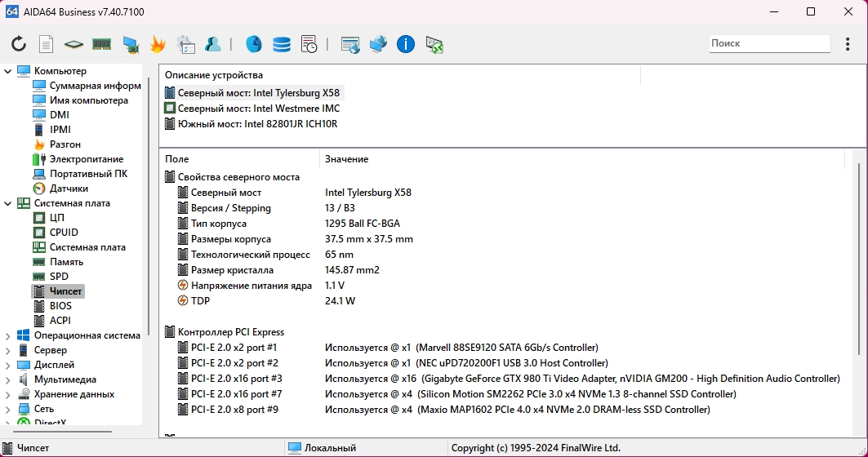Select device Южный мост: Intel 82801JR ICH10R
The width and height of the screenshot is (868, 457).
click(251, 124)
